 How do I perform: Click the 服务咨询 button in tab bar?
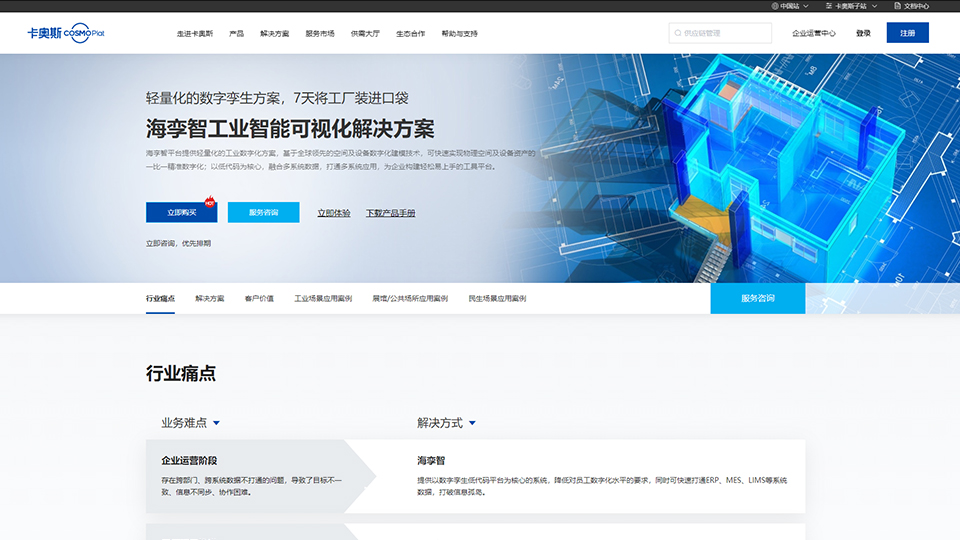coord(758,298)
